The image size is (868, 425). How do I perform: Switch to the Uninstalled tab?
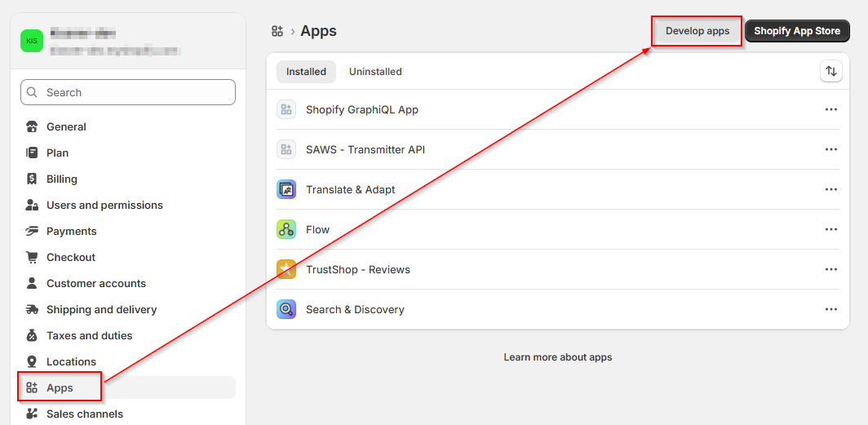click(x=375, y=72)
